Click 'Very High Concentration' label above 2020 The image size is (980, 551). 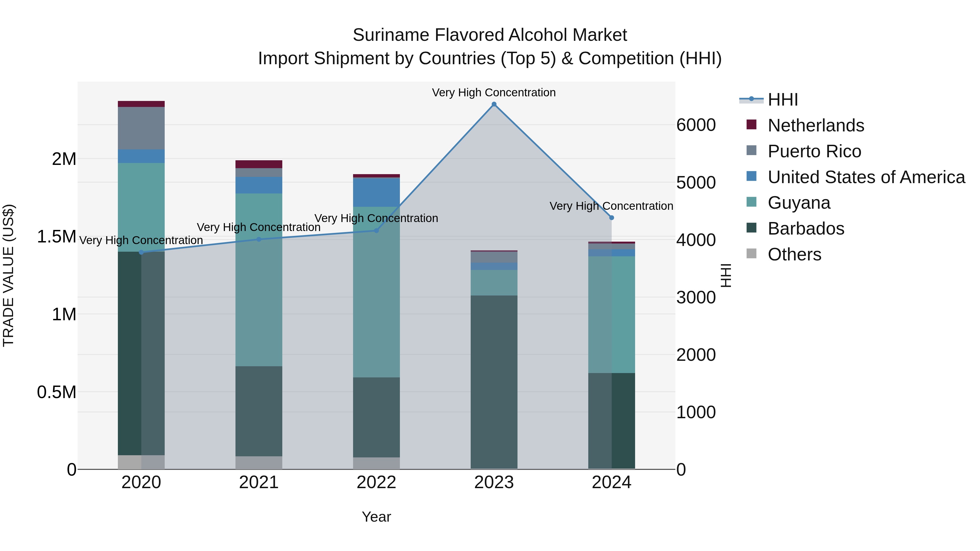[141, 240]
